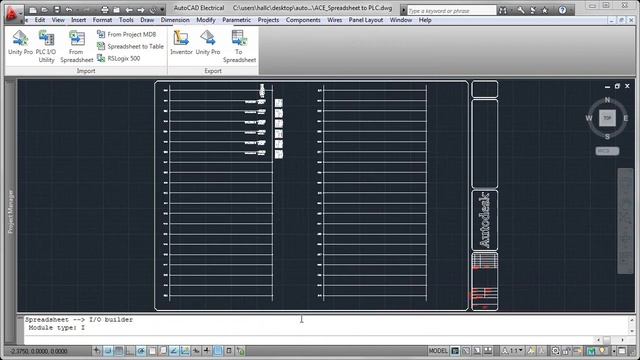Click the Import panel title

tap(86, 71)
